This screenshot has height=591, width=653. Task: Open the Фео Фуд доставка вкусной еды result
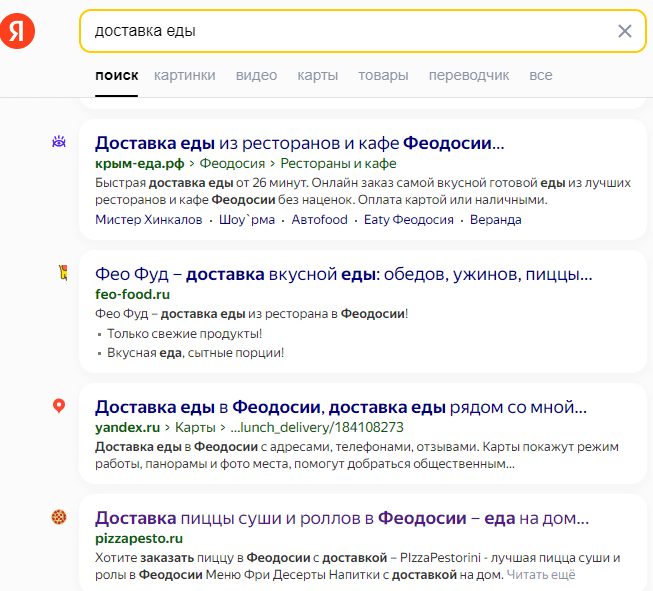343,274
